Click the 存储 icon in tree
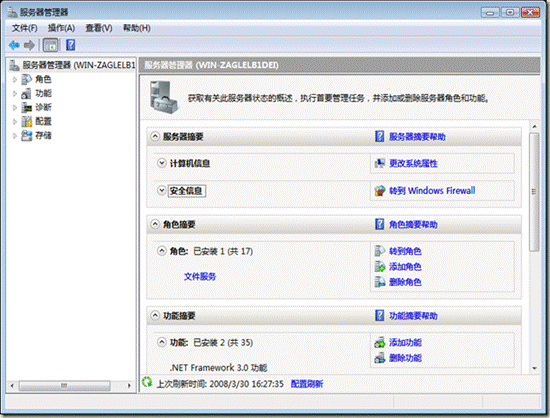The image size is (550, 418). [x=27, y=135]
